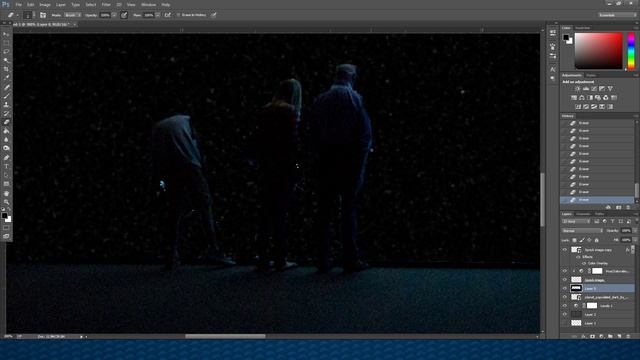The height and width of the screenshot is (360, 640).
Task: Delete current state in History panel
Action: (628, 207)
